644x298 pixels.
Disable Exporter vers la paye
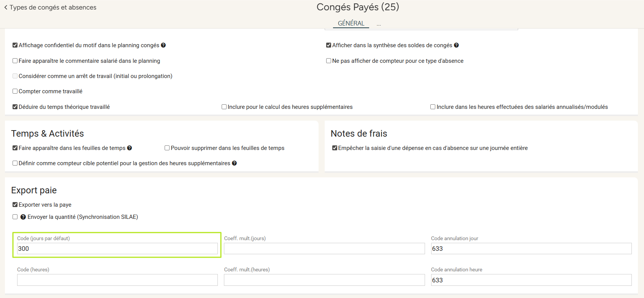click(x=15, y=205)
